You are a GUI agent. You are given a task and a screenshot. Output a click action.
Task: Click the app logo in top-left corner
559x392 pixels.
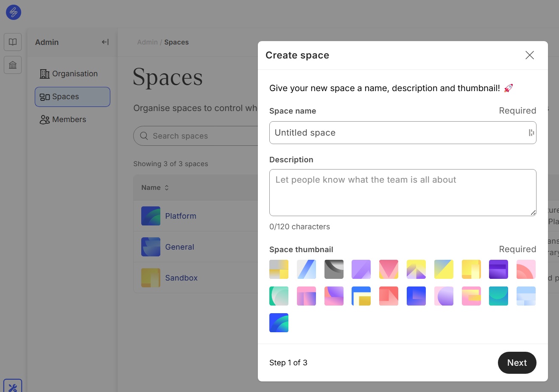point(14,12)
